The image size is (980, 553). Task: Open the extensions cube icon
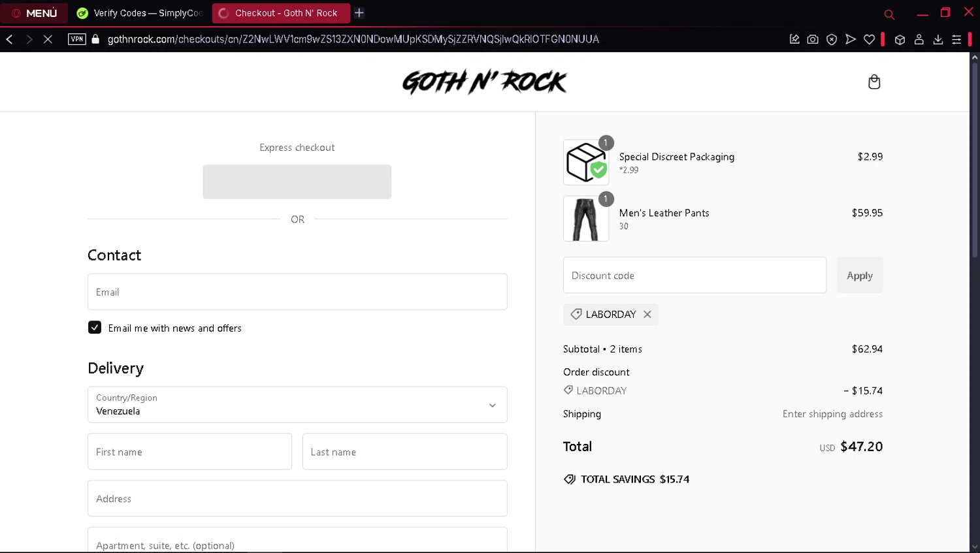click(x=900, y=39)
